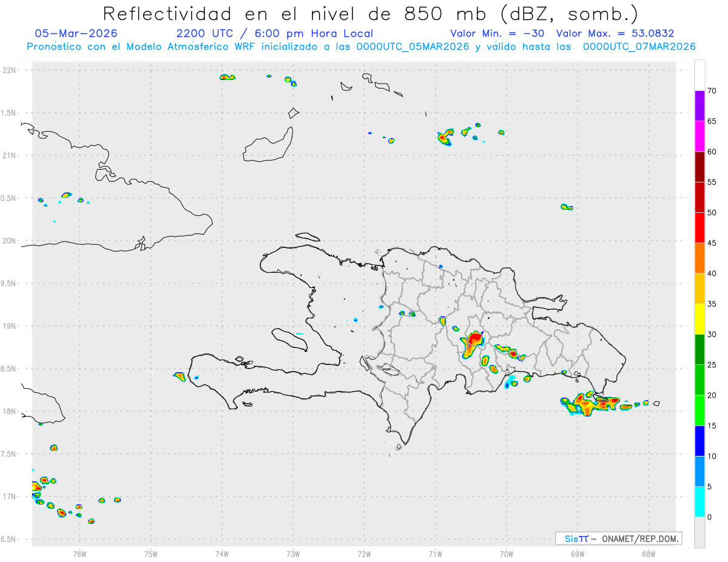The height and width of the screenshot is (562, 728).
Task: Click the colorbar label "50"
Action: click(712, 213)
